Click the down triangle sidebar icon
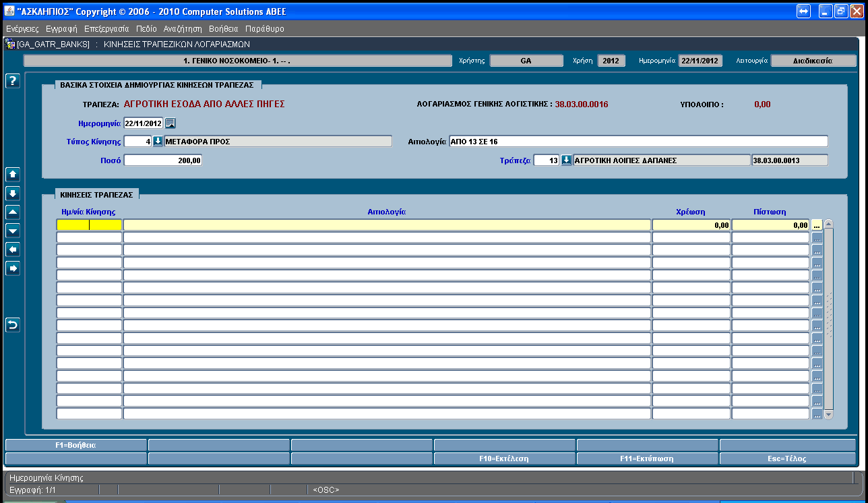This screenshot has height=503, width=868. pyautogui.click(x=13, y=231)
